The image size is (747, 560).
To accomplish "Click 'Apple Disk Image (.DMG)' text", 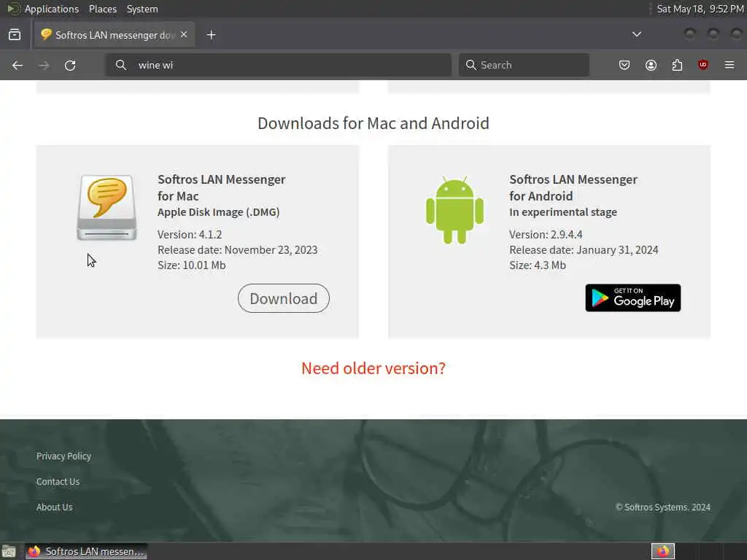I will tap(219, 212).
